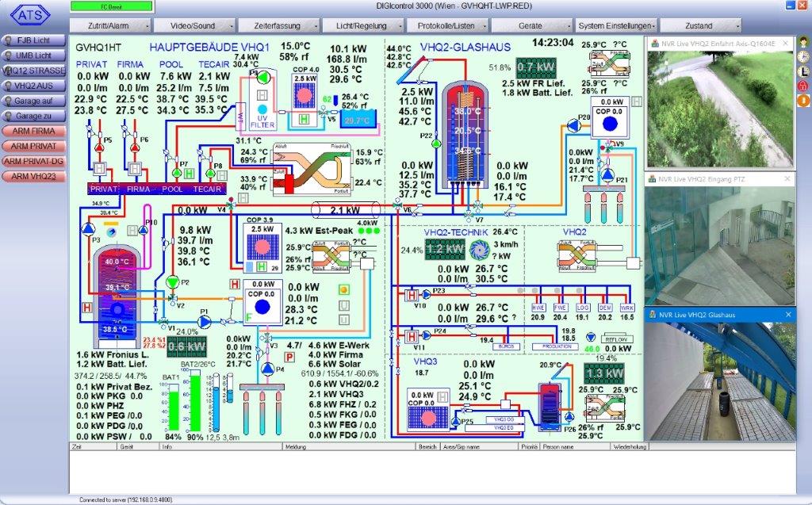Toggle the FJB Licht switch
This screenshot has height=505, width=812.
[x=33, y=40]
